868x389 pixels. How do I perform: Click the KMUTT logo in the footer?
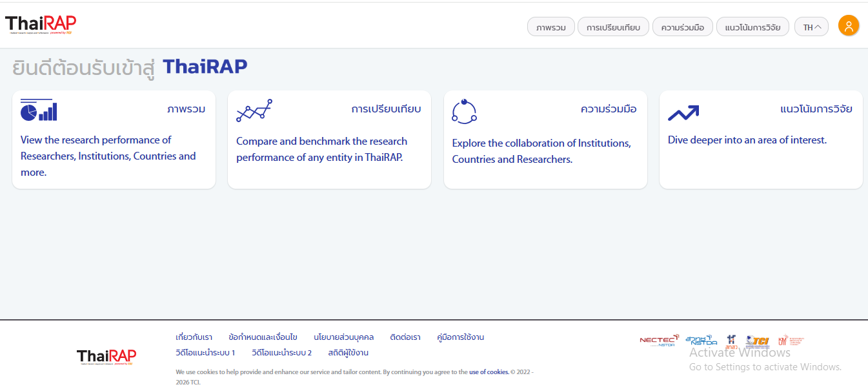coord(791,340)
